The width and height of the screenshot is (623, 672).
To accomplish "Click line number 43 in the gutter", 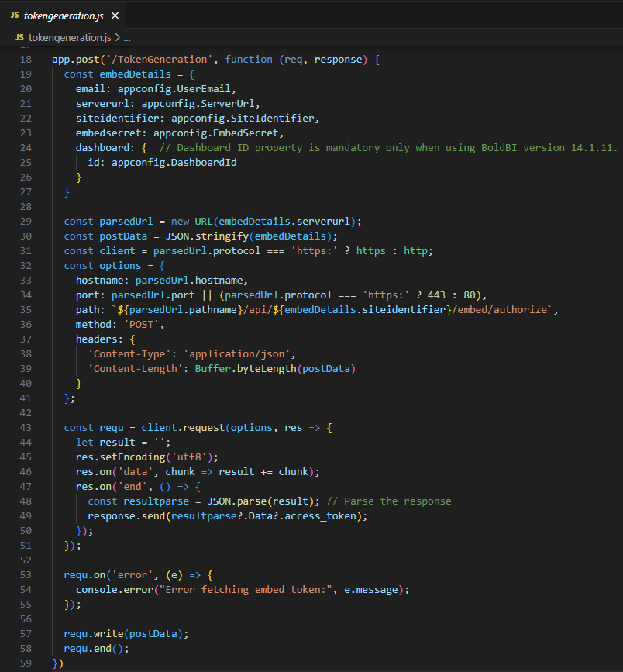I will pos(25,427).
